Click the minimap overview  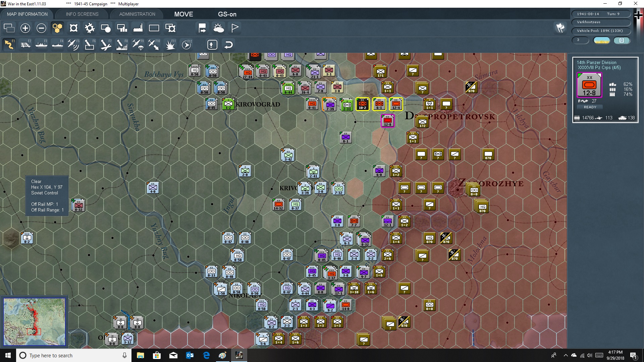coord(35,322)
